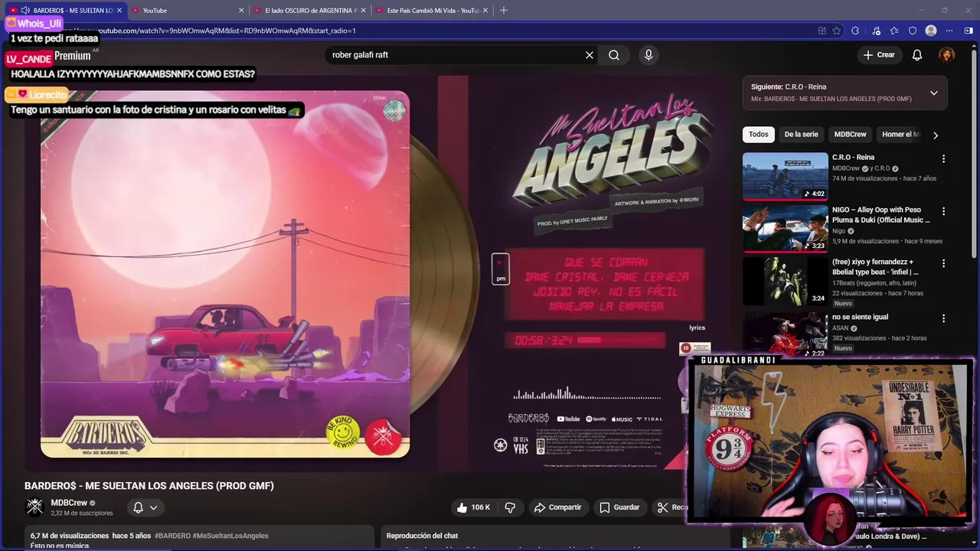Share the video with Compartir
This screenshot has width=980, height=551.
(x=557, y=507)
